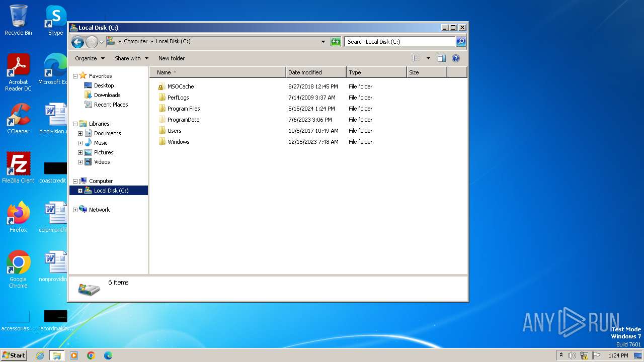Open the address bar history dropdown
Screen dimensions: 644x362
coord(323,42)
